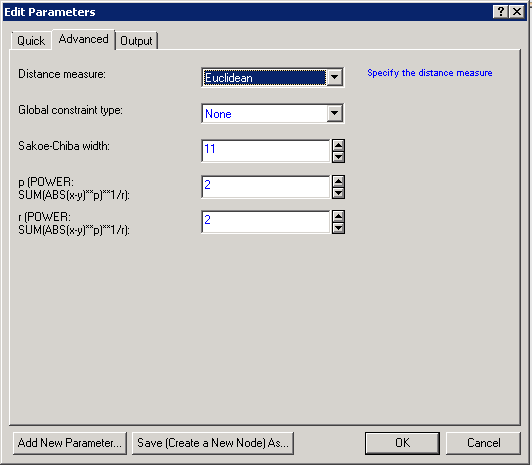Screen dimensions: 532x465
Task: Click the Sakoe-Chiba width input field
Action: (266, 151)
